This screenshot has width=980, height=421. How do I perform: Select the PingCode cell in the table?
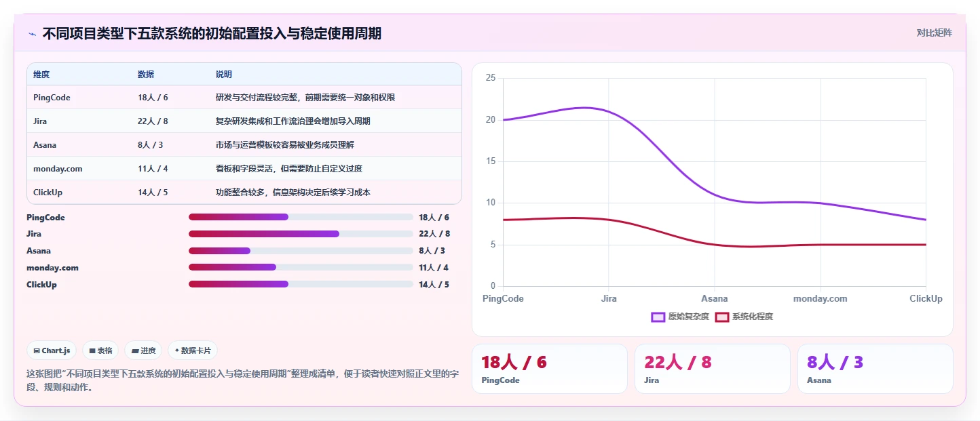tap(52, 98)
